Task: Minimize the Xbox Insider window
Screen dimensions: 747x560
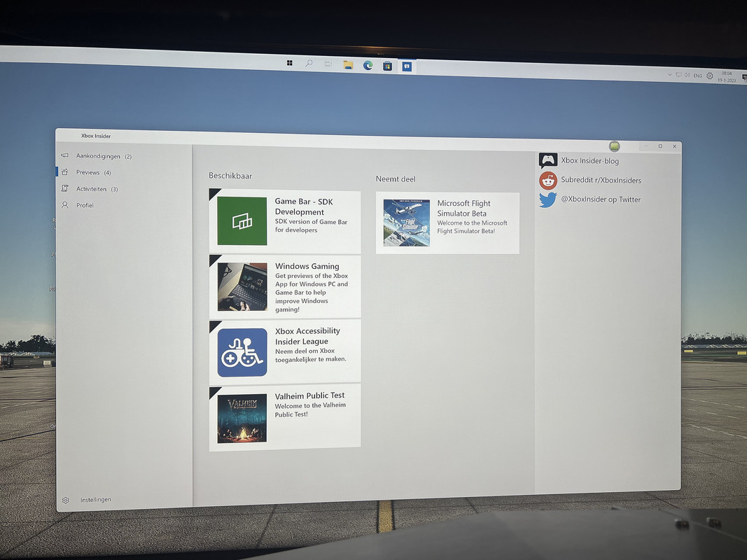Action: coord(646,146)
